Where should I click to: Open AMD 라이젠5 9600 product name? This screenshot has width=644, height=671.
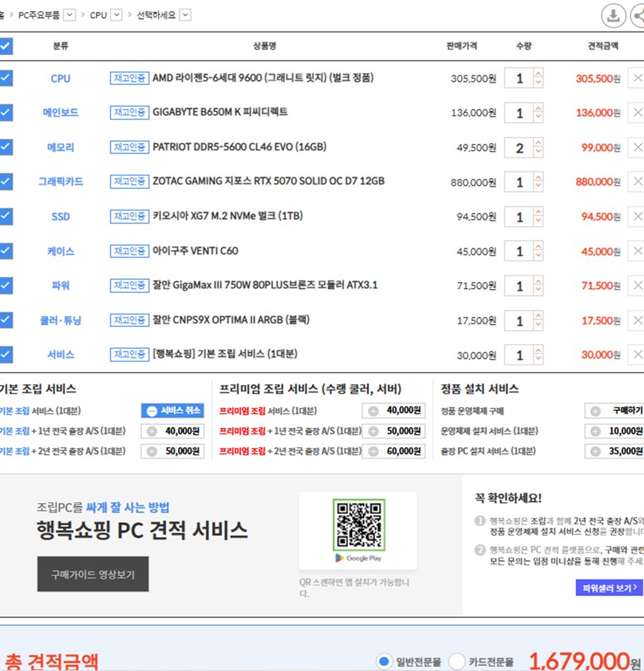[x=263, y=78]
